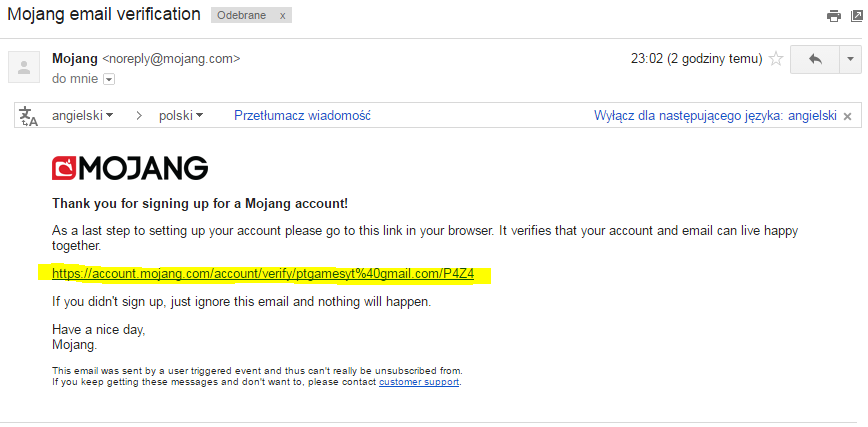Click the translate icon in translation bar
Viewport: 868px width, 427px height.
[x=28, y=116]
